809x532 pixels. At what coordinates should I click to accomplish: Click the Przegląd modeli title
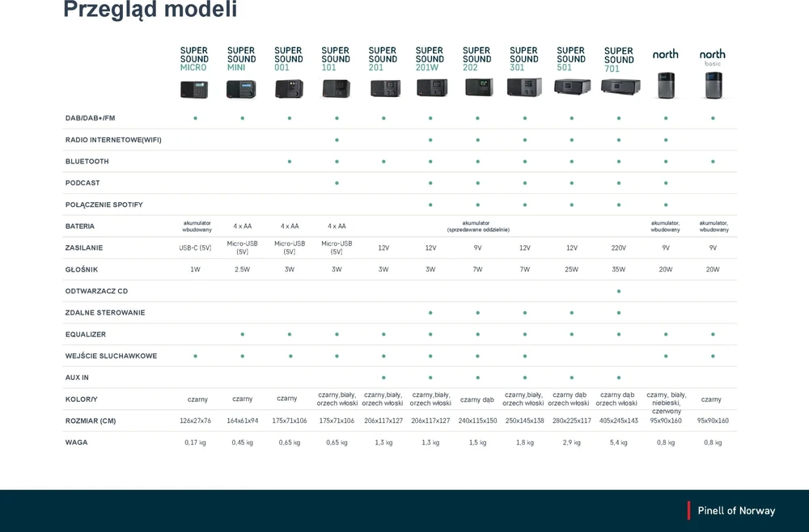tap(150, 9)
